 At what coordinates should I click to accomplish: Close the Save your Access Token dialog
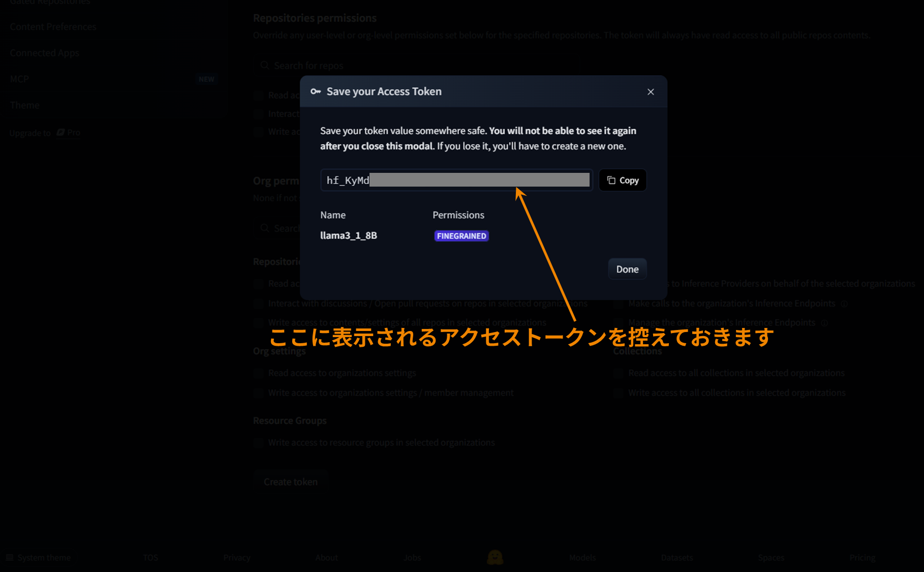651,92
